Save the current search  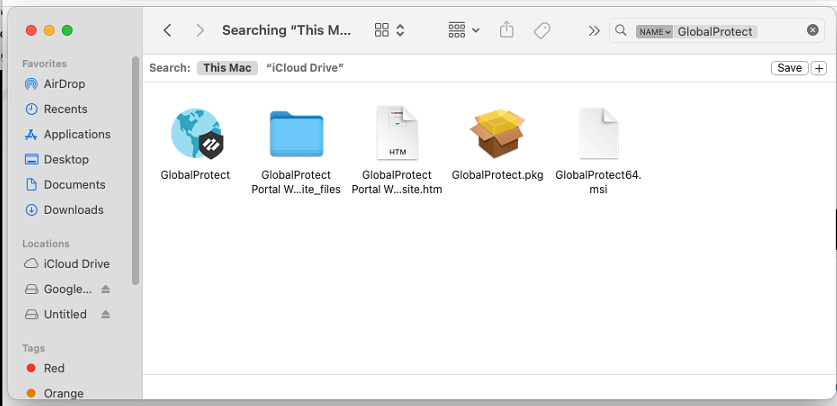point(789,68)
